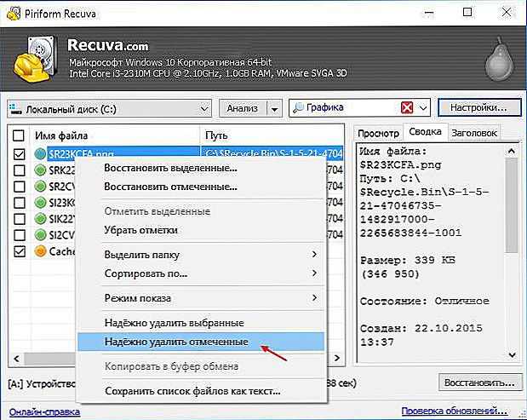Click the Piriform pear logo
The image size is (527, 420).
pos(500,60)
